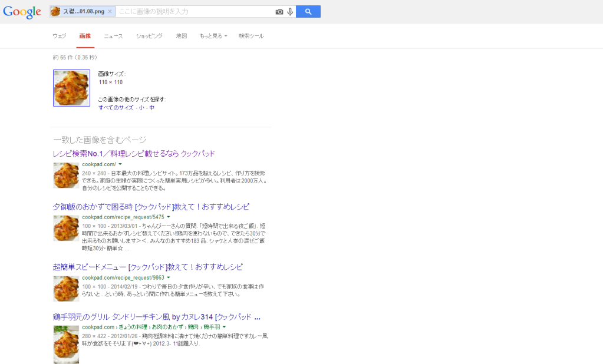Click thumbnail of the cookpad.com/ result
Screen dimensions: 603x364
pos(66,176)
